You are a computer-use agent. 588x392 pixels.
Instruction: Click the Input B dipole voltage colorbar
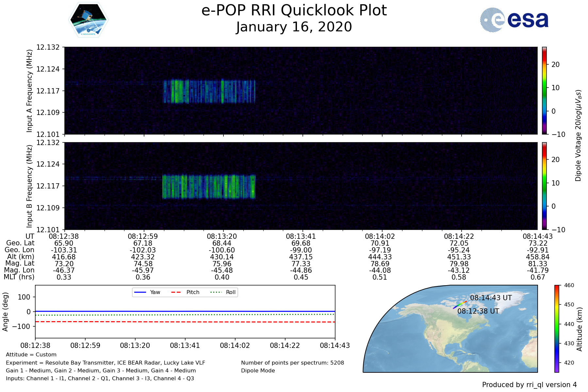click(545, 186)
